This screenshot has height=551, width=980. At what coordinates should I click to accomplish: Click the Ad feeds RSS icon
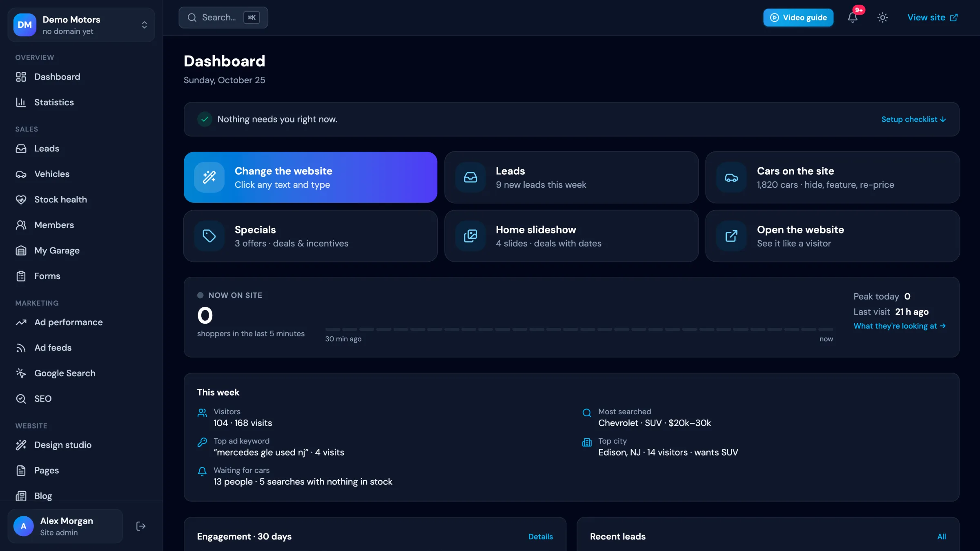tap(21, 348)
